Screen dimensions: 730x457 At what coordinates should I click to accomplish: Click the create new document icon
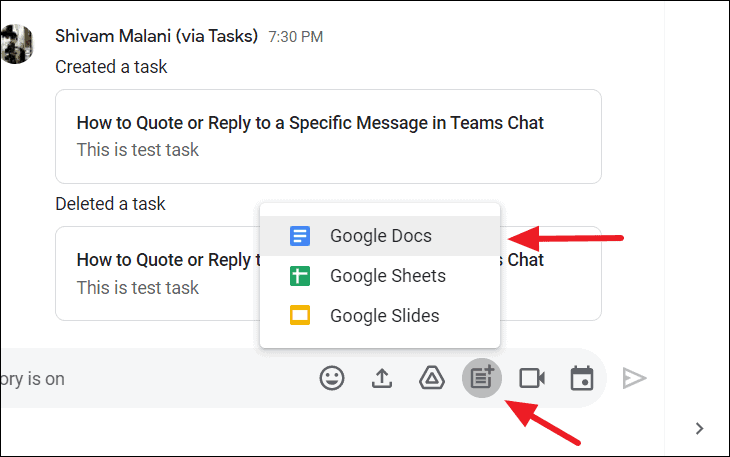tap(482, 378)
